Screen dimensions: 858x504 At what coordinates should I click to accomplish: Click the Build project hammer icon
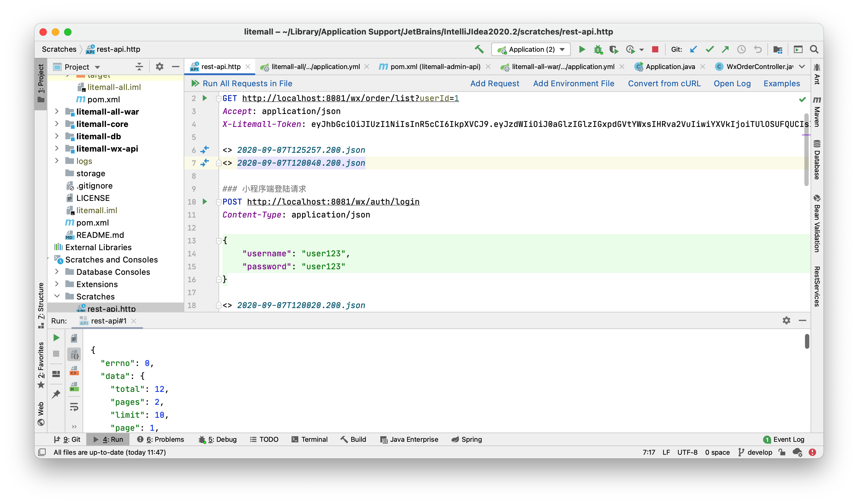point(479,49)
